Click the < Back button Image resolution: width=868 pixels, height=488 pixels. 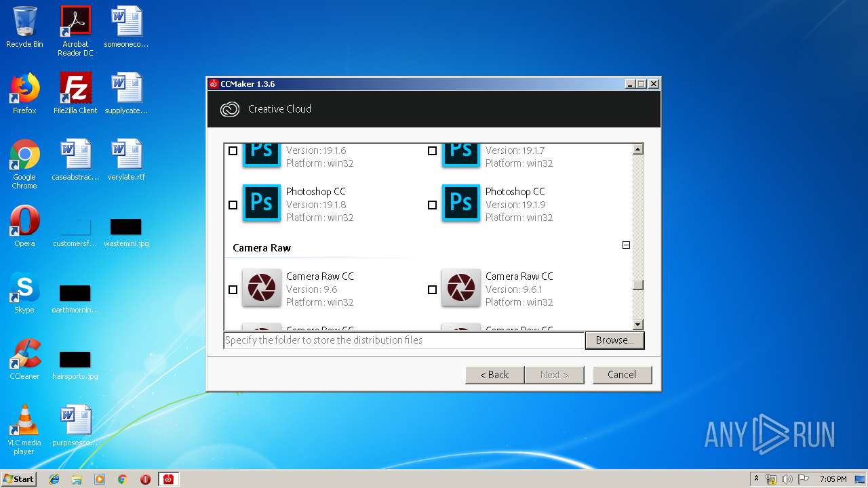point(494,375)
